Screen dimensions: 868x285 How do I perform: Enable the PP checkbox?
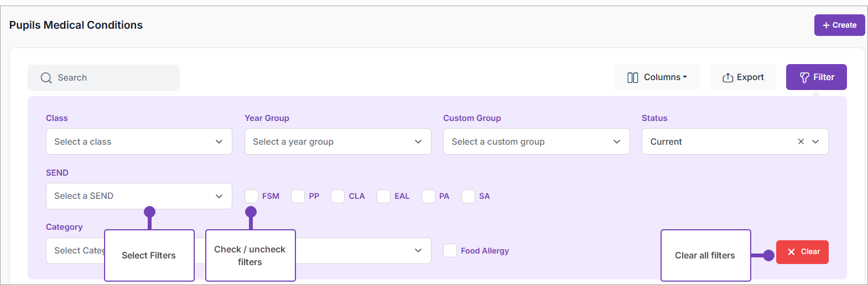pos(298,196)
